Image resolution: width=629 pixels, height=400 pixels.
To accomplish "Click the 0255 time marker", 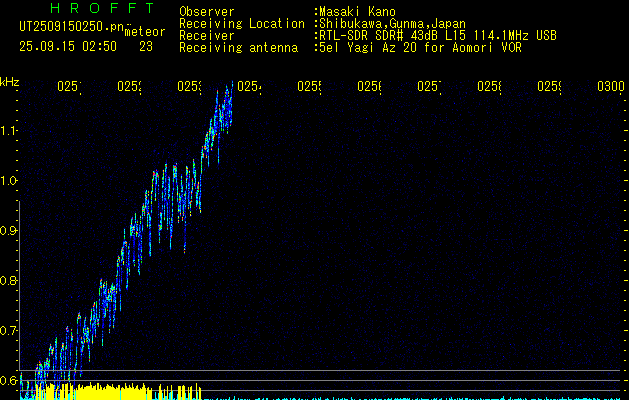I will point(309,87).
